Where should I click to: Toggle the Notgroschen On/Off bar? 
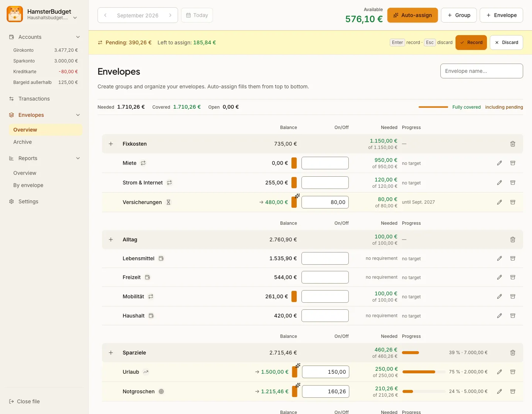[294, 391]
